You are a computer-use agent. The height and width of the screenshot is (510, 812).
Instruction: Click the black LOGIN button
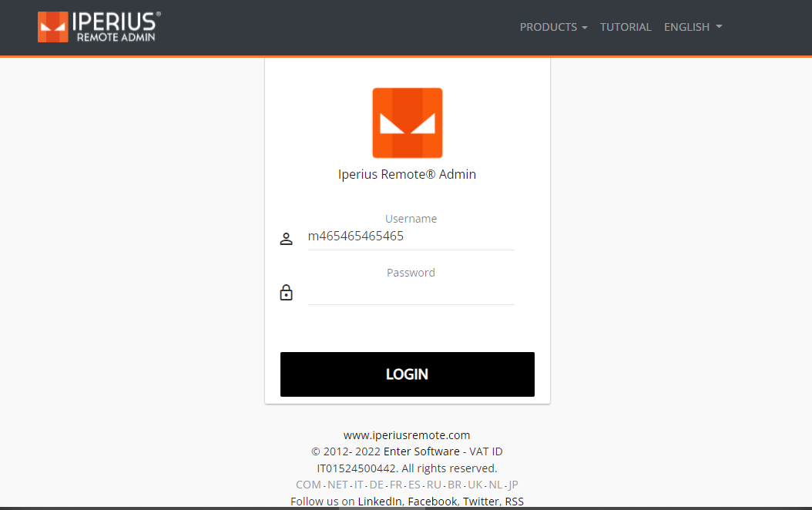pyautogui.click(x=408, y=374)
